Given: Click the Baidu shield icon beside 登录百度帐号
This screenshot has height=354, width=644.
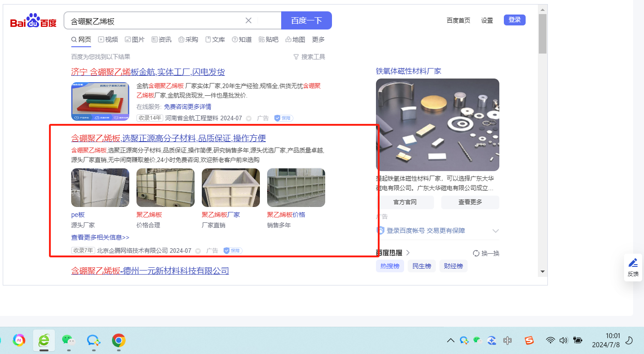Looking at the screenshot, I should point(381,231).
